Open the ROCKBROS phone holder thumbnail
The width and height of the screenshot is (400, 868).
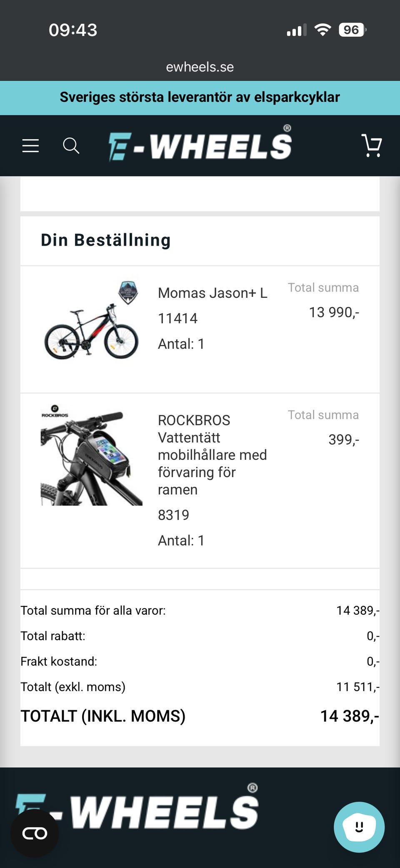tap(91, 455)
